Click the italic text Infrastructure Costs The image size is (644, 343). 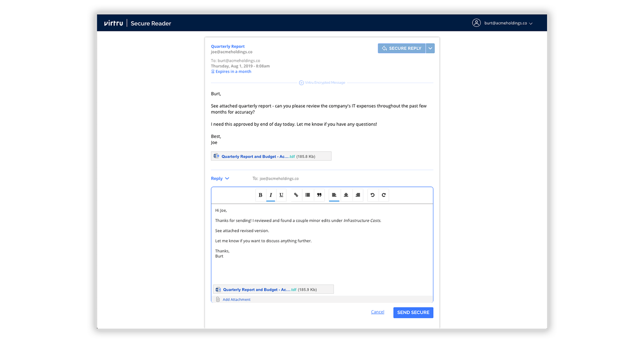[x=362, y=221]
